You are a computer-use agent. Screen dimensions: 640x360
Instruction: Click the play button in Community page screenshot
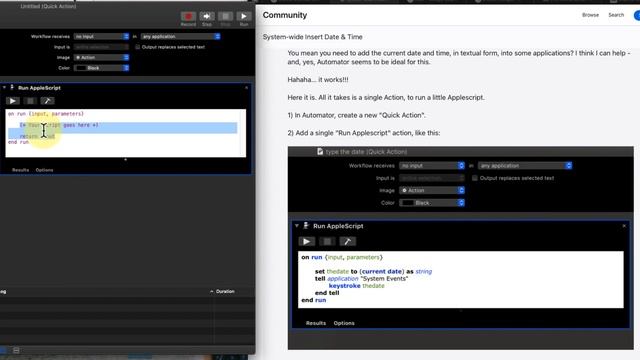tap(307, 241)
